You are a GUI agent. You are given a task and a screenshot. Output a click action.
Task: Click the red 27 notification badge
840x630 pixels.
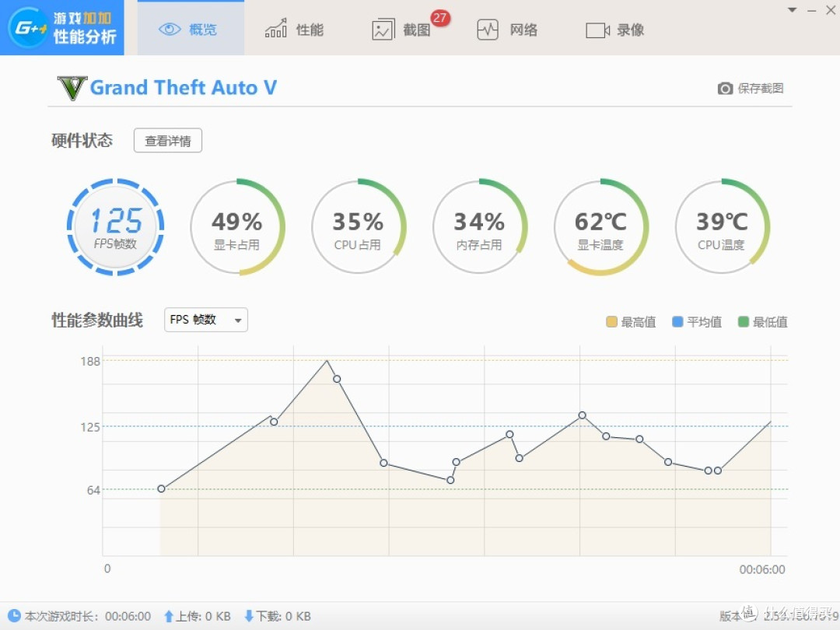439,18
